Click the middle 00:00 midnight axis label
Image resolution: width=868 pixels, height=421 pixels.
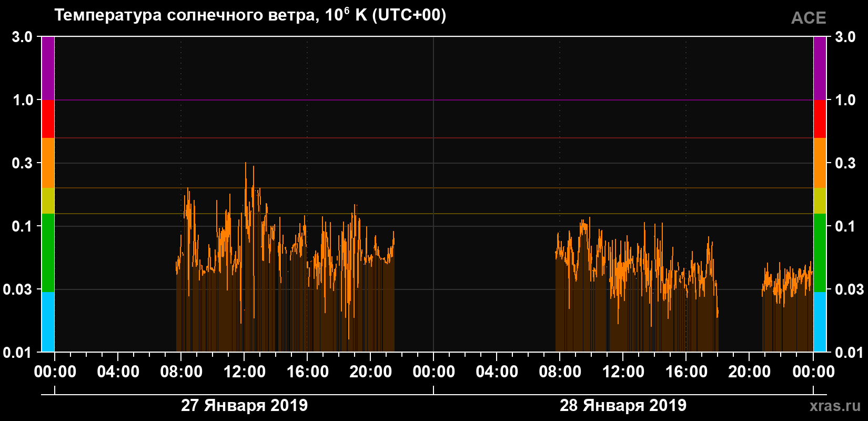point(433,372)
